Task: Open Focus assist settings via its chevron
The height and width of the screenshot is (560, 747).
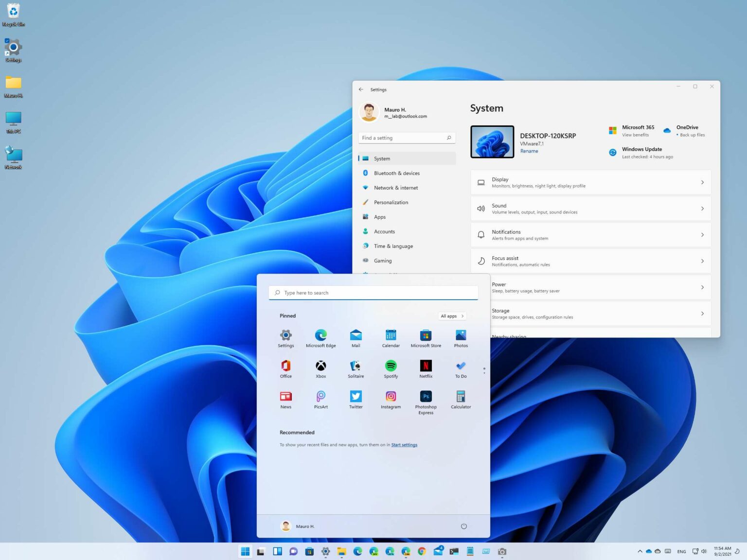Action: (702, 261)
